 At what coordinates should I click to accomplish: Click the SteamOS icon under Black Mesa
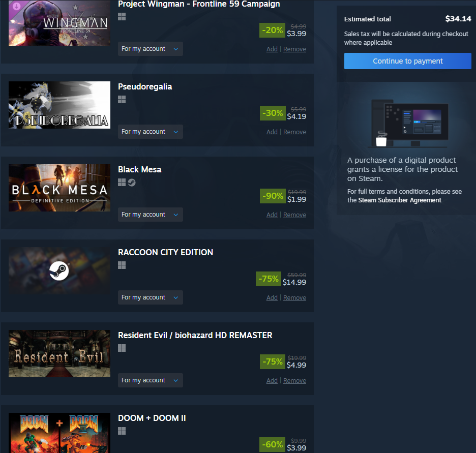(131, 183)
